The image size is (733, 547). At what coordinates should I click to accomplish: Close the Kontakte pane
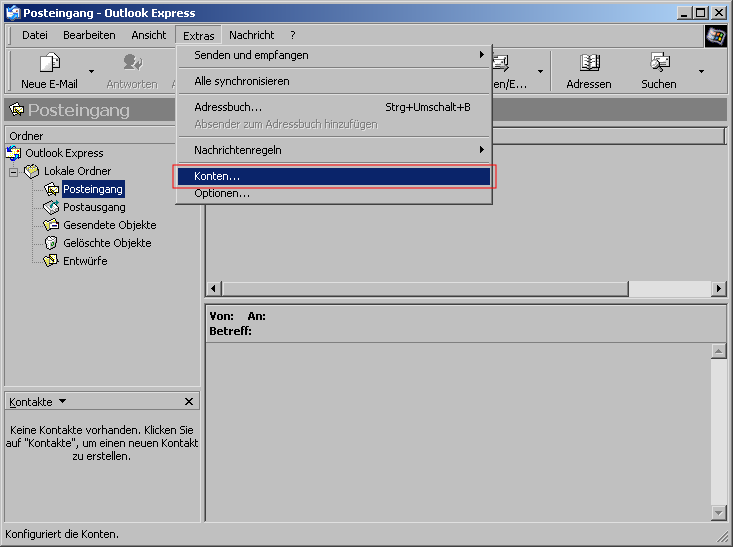[189, 402]
